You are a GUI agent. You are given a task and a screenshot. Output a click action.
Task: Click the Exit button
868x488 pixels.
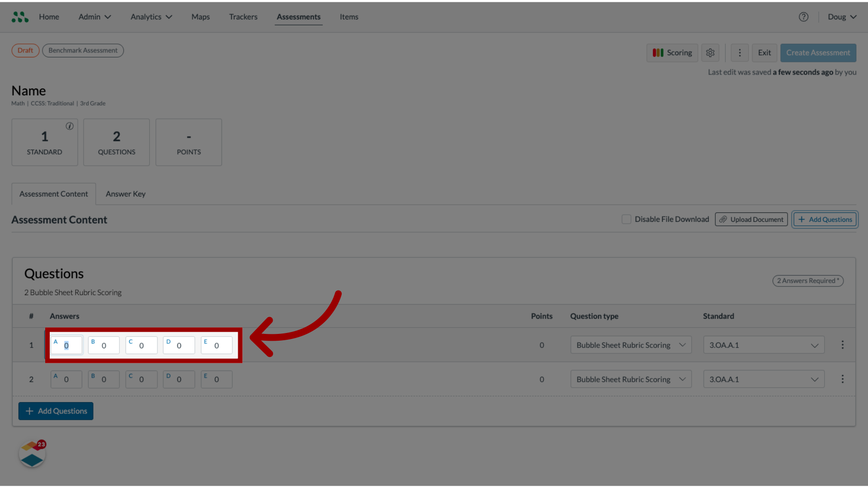pos(764,53)
